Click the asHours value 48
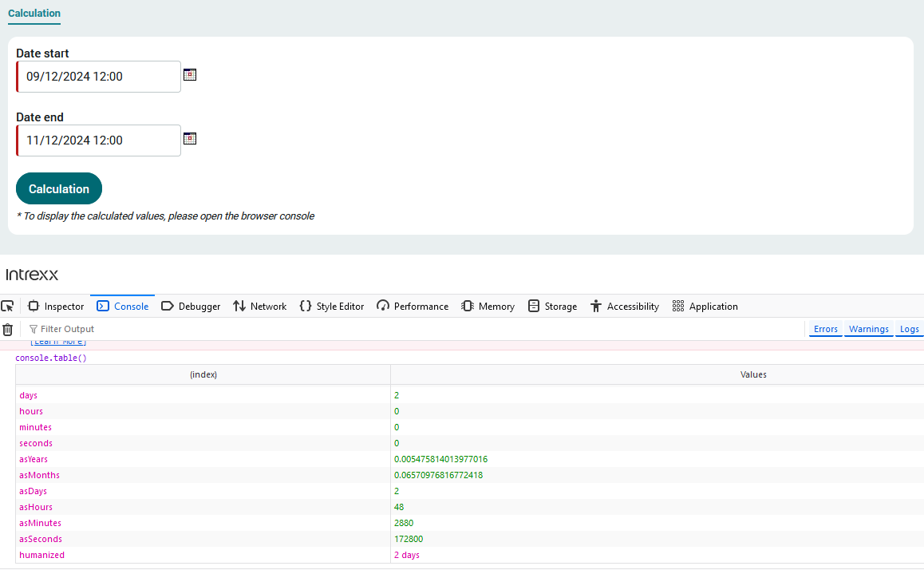This screenshot has height=570, width=924. tap(399, 506)
